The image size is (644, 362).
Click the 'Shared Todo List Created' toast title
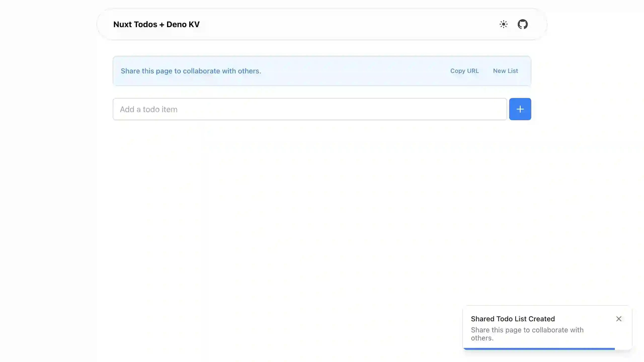pos(513,319)
